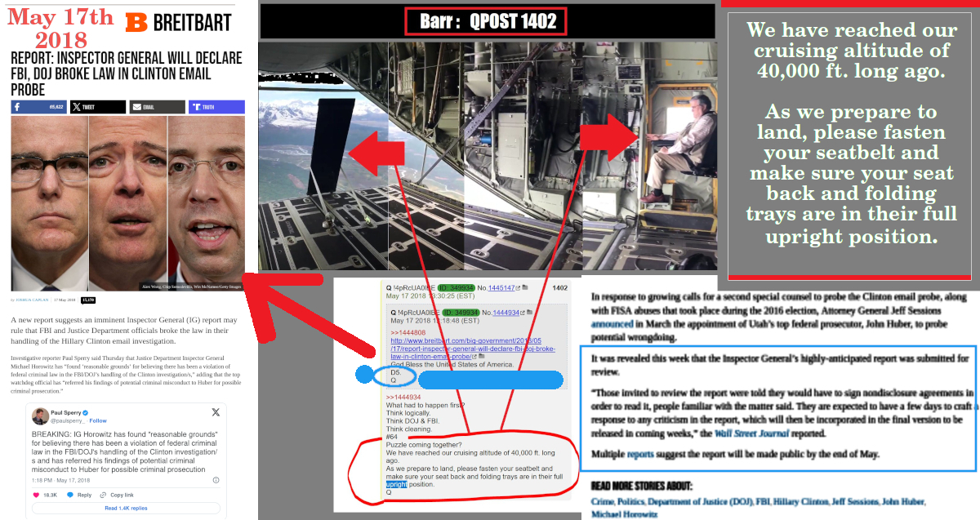The width and height of the screenshot is (980, 520).
Task: Follow Paul Sperry from the embedded tweet
Action: (100, 420)
